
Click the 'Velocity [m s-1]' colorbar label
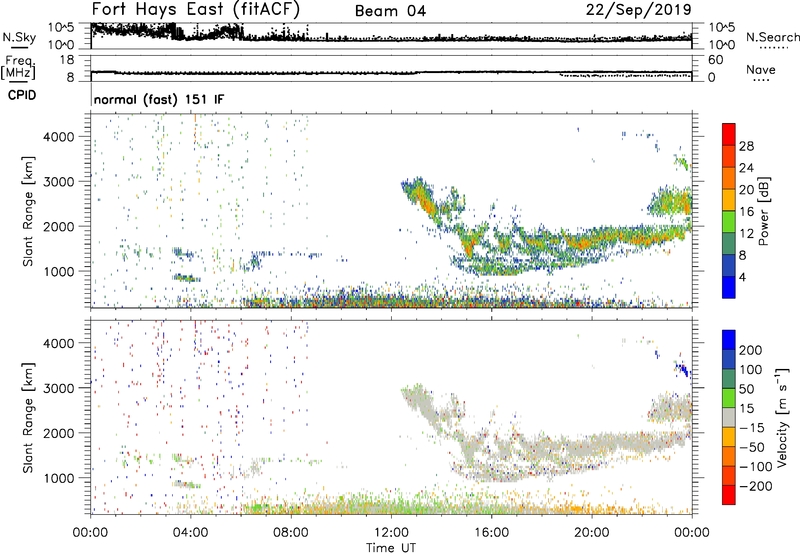tap(783, 417)
